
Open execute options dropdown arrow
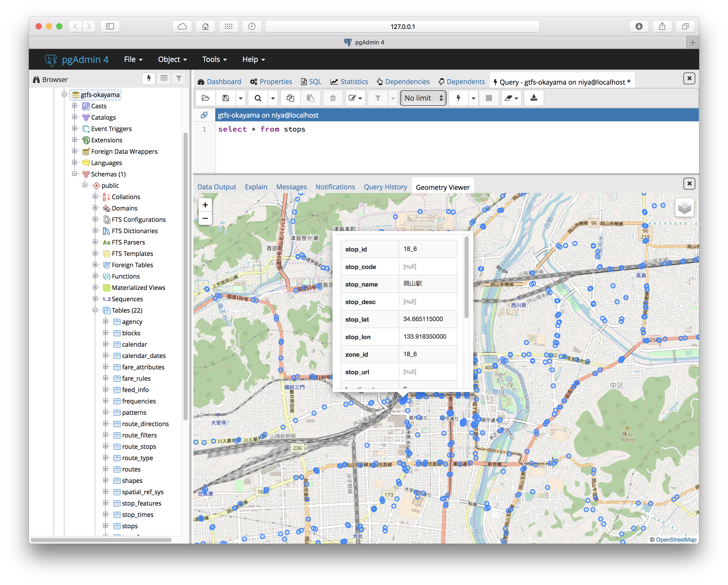click(473, 98)
